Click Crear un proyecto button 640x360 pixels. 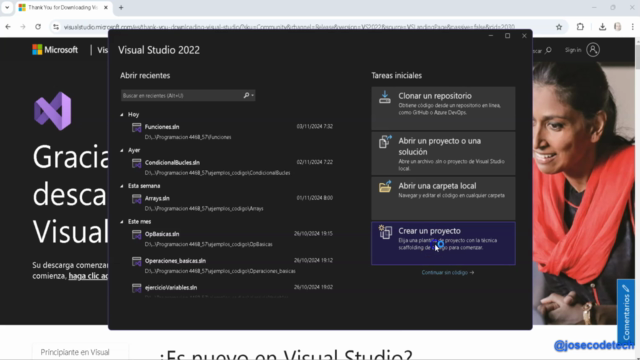443,243
